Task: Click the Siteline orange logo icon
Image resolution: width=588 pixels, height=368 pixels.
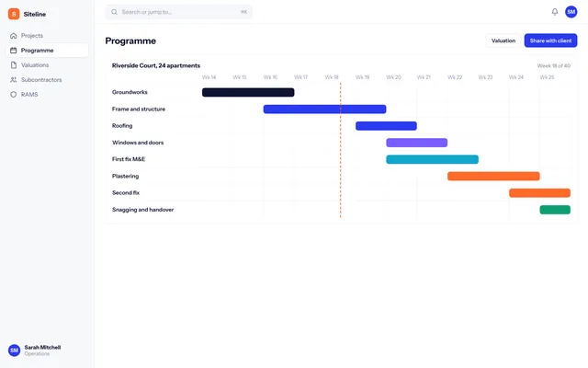Action: [14, 14]
